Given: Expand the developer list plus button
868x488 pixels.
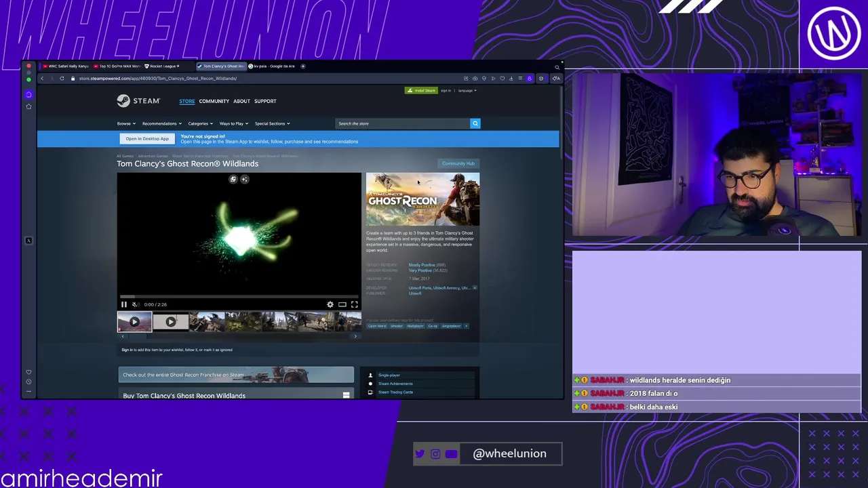Looking at the screenshot, I should coord(475,288).
